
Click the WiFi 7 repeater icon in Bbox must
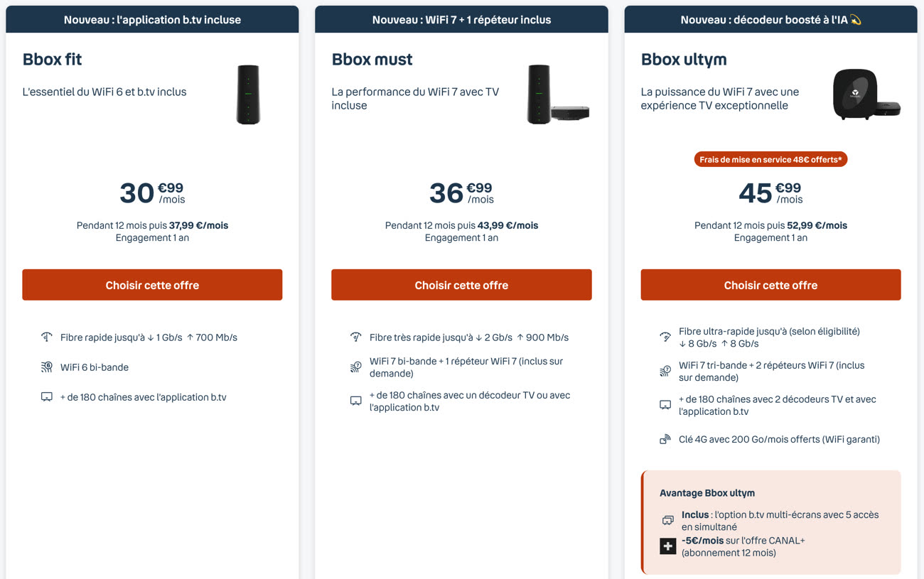point(356,367)
